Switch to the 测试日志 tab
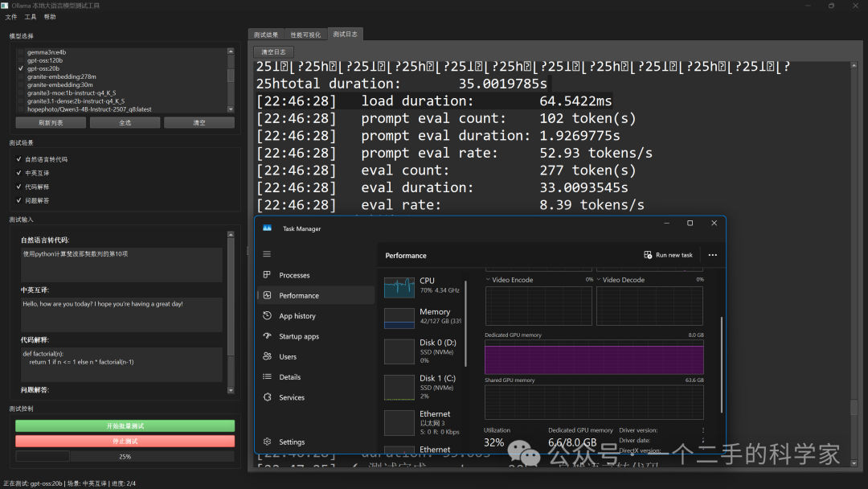This screenshot has height=489, width=868. pyautogui.click(x=345, y=35)
